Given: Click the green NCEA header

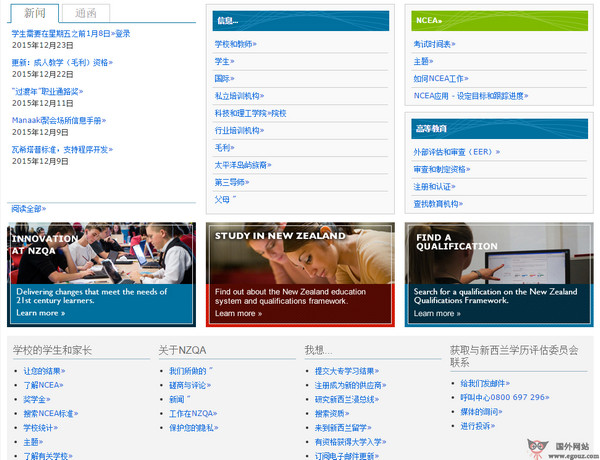Looking at the screenshot, I should coord(500,21).
